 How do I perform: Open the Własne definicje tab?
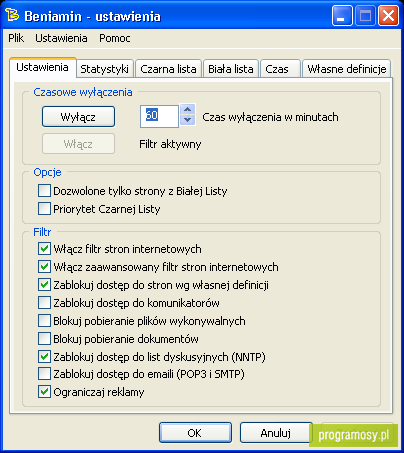(x=347, y=69)
